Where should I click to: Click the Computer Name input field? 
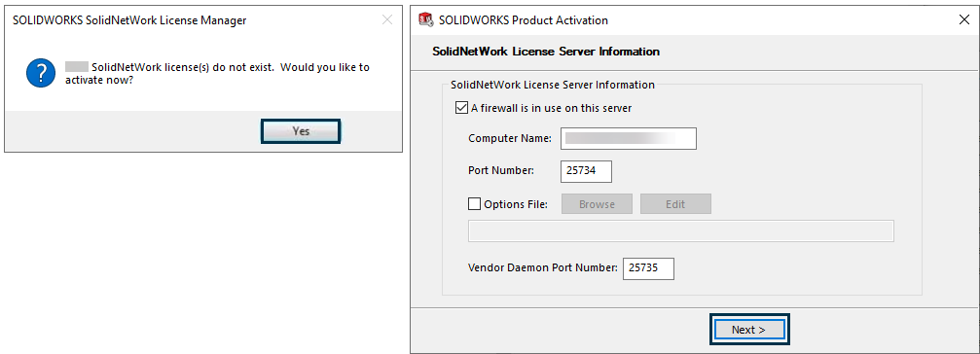pyautogui.click(x=629, y=139)
